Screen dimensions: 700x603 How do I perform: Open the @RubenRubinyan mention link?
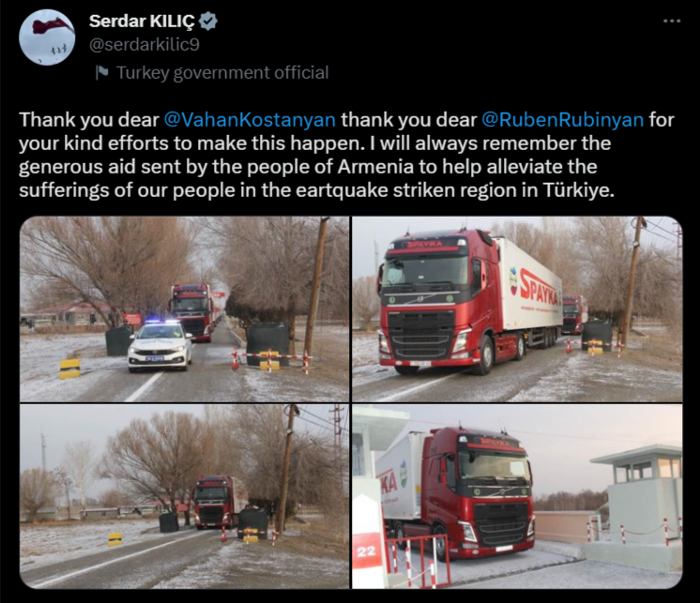click(x=562, y=119)
